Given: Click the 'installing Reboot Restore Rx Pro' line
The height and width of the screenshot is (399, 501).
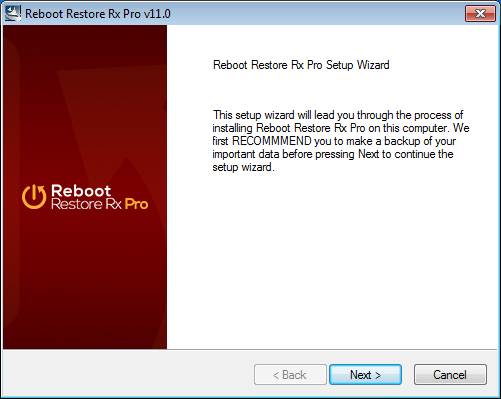Looking at the screenshot, I should 289,128.
